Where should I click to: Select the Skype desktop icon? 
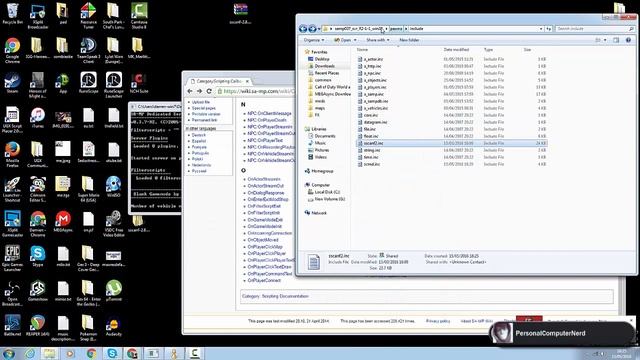click(x=38, y=256)
